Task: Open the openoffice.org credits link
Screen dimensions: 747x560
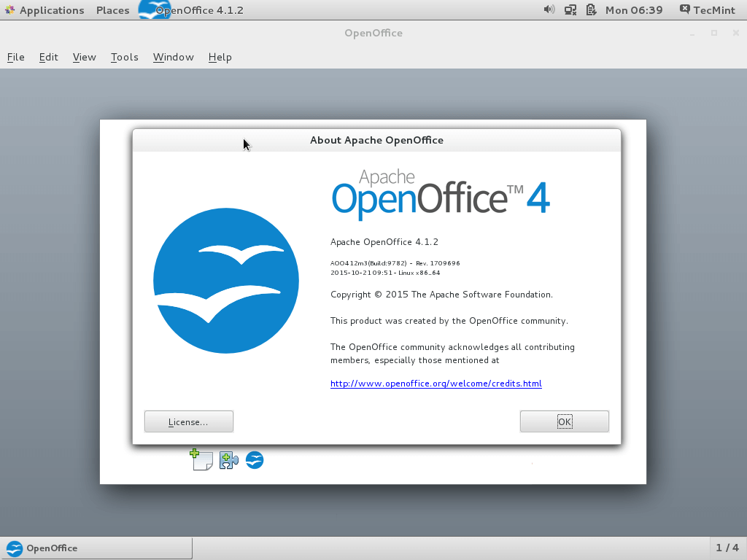Action: 436,384
